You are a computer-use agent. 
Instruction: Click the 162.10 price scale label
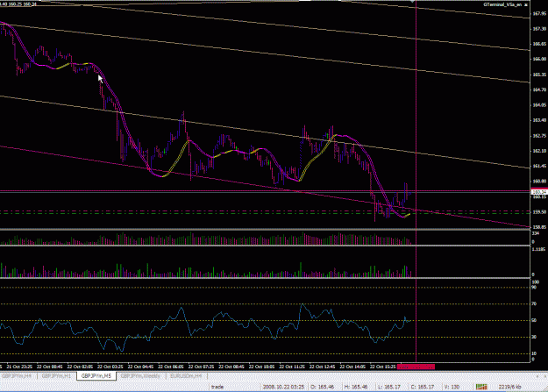pos(539,151)
